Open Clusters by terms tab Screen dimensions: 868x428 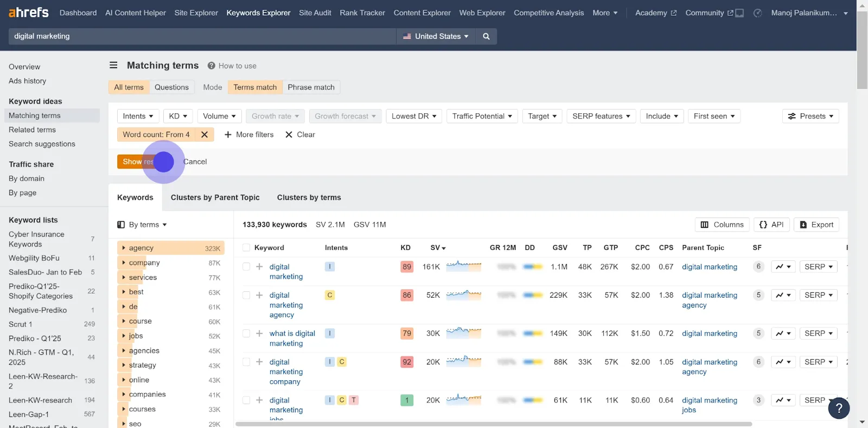(x=309, y=197)
